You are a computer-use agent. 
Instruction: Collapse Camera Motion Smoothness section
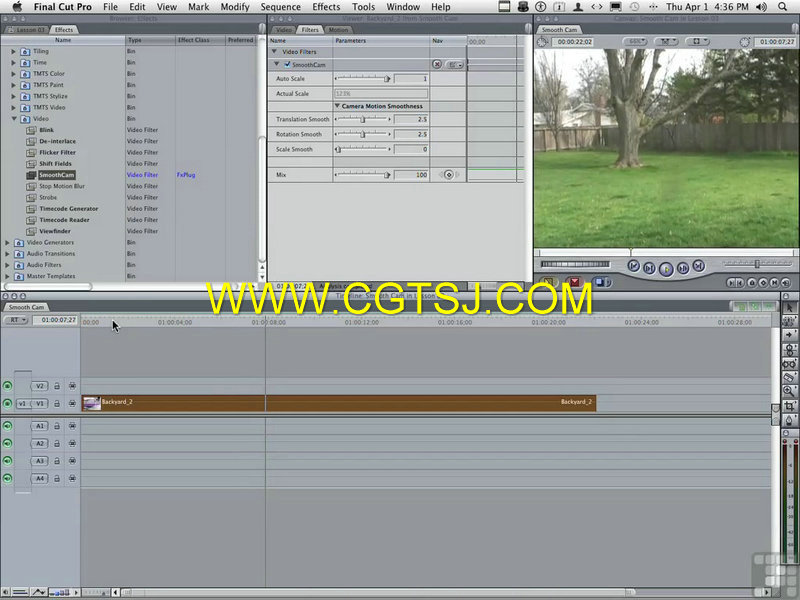[x=337, y=106]
